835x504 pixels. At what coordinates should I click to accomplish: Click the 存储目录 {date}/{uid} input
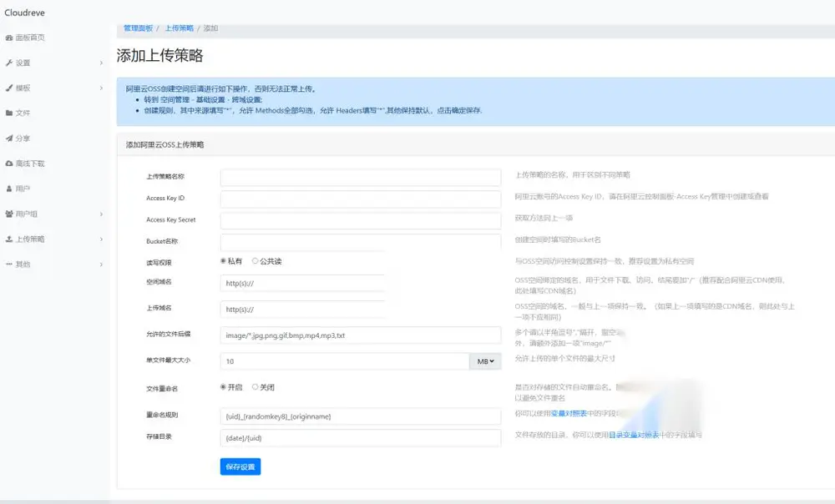point(361,438)
